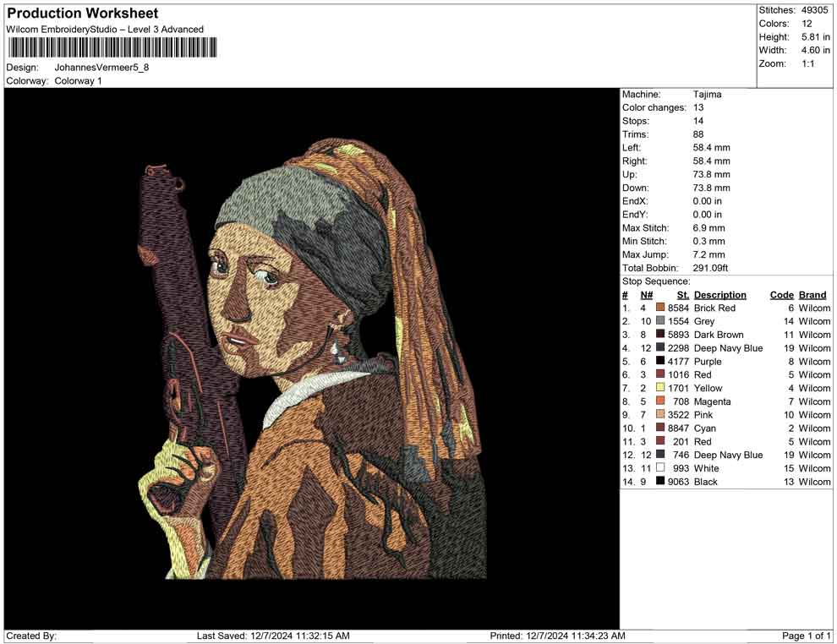
Task: Click the Page 1 of 1 indicator
Action: click(x=807, y=636)
